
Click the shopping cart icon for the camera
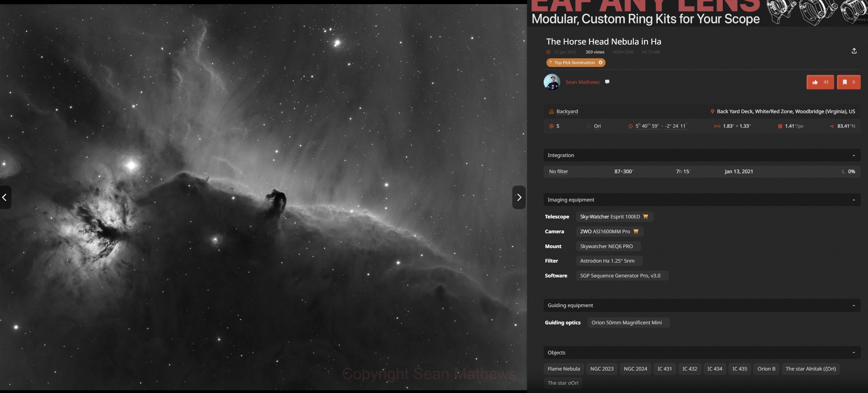636,232
